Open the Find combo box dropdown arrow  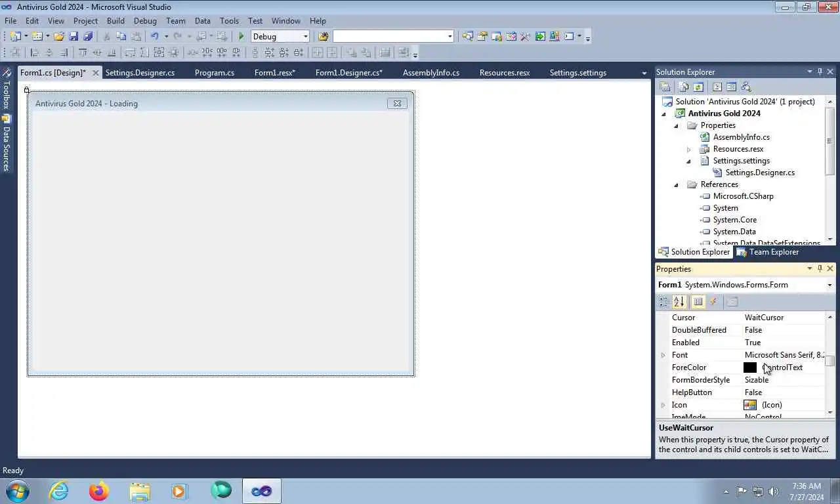coord(450,37)
